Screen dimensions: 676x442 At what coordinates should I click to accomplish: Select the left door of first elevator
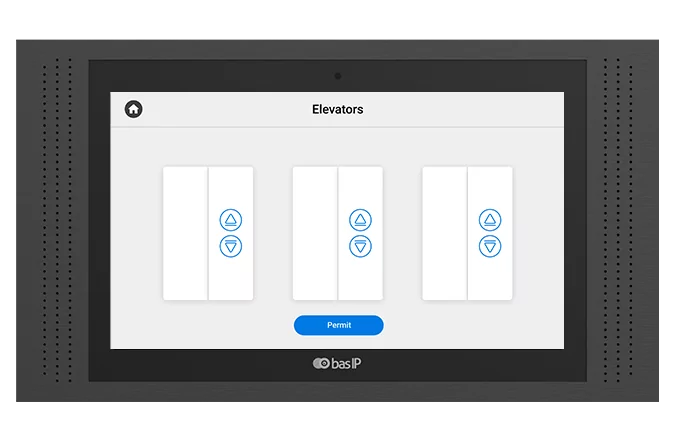185,233
